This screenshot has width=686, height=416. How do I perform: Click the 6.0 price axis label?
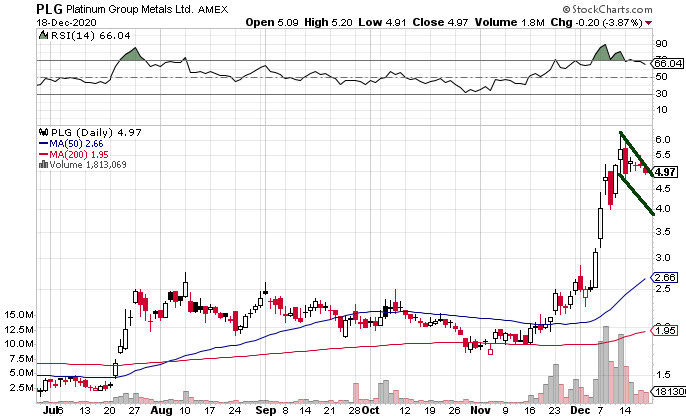click(663, 140)
